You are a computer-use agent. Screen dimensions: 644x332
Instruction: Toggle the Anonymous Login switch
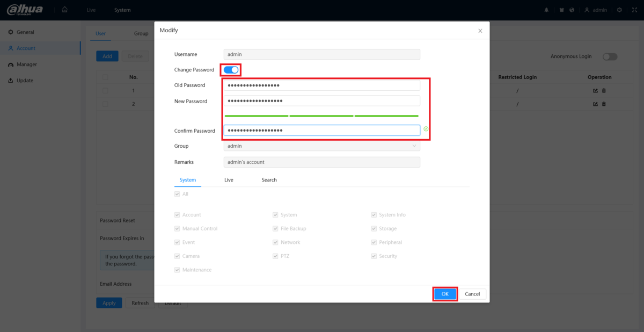coord(610,56)
